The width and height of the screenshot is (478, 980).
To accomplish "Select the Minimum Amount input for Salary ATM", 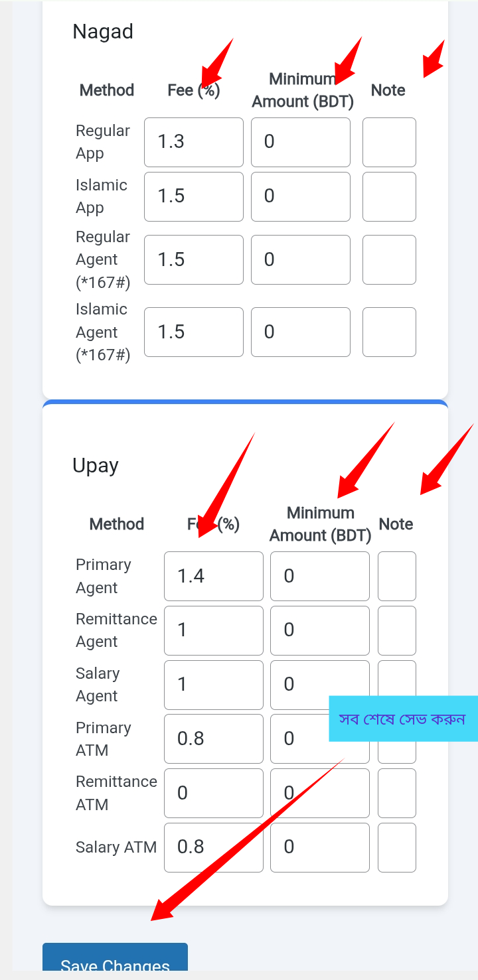I will 319,847.
